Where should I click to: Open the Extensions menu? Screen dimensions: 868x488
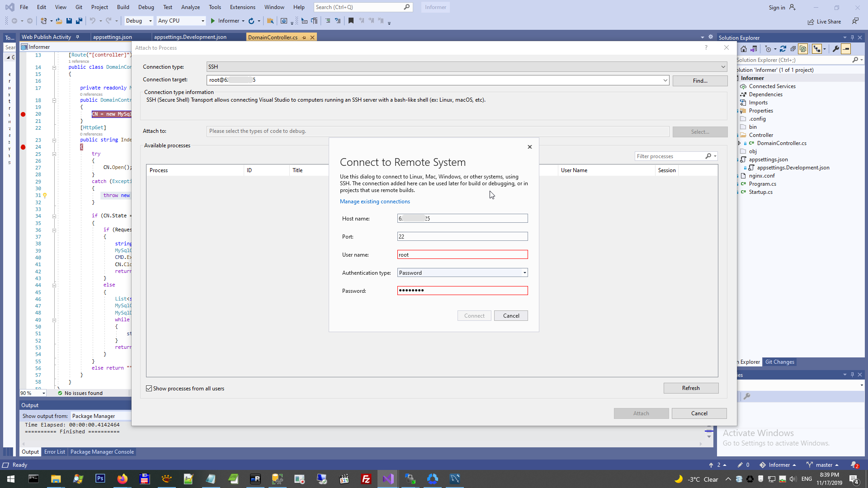click(x=242, y=7)
